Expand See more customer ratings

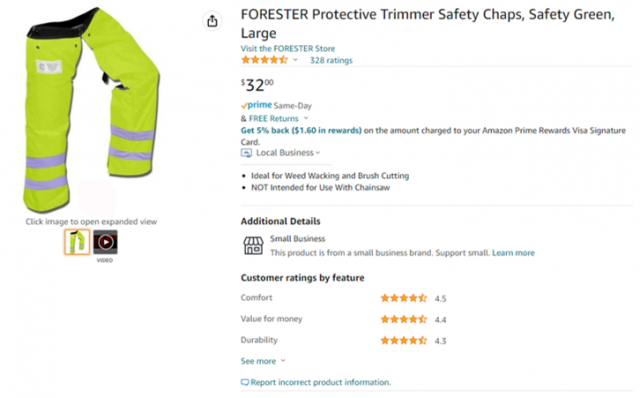[263, 361]
